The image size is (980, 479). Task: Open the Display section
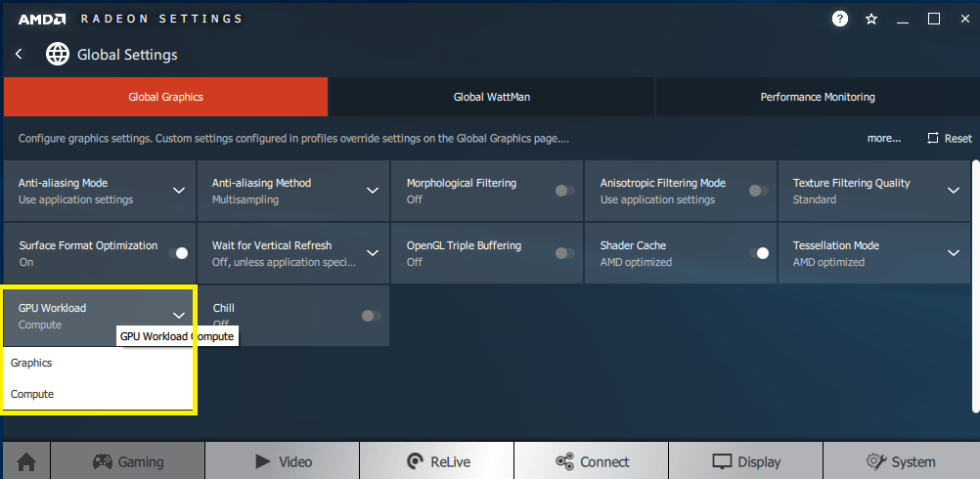(x=745, y=462)
